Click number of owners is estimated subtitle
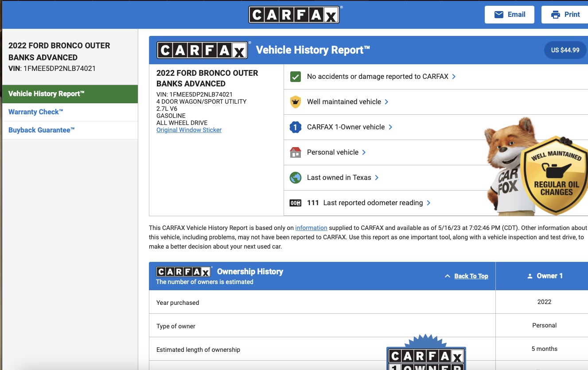Viewport: 588px width, 370px height. tap(205, 282)
